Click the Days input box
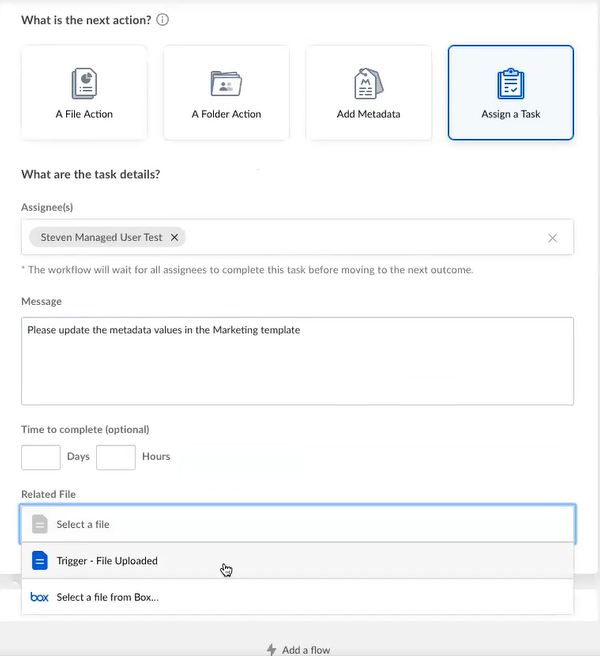 coord(41,457)
